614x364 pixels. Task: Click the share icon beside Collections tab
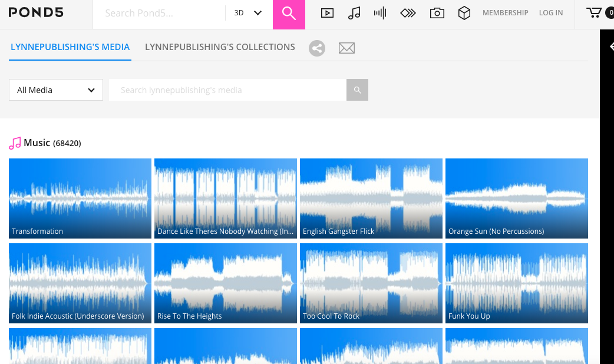coord(317,48)
